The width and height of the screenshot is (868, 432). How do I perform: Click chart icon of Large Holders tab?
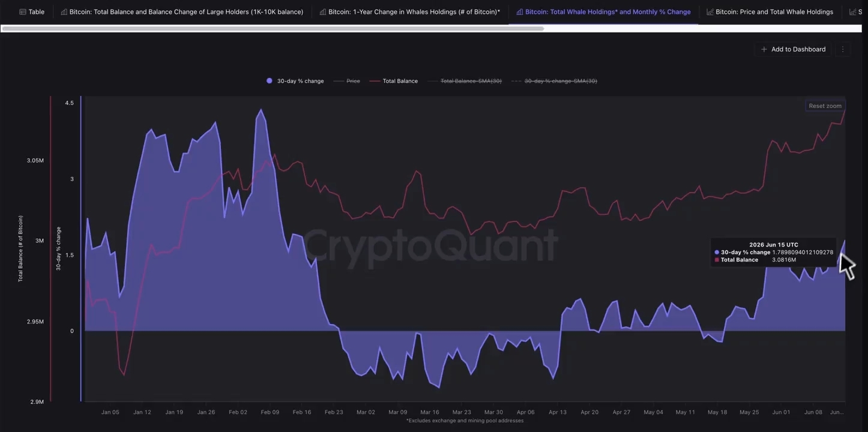(64, 12)
